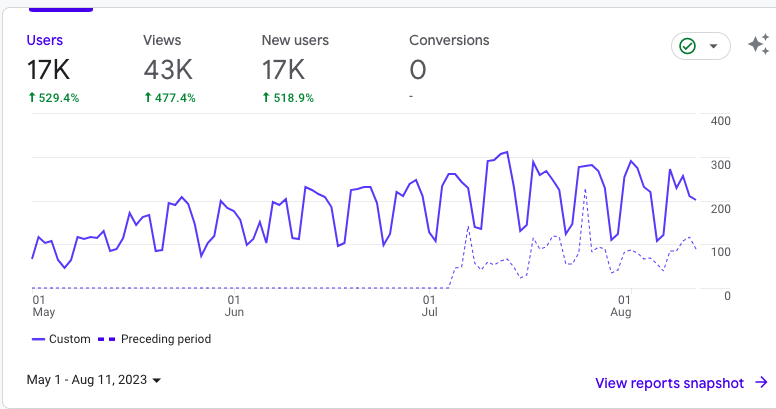Click the Custom legend entry
776x409 pixels.
click(61, 339)
